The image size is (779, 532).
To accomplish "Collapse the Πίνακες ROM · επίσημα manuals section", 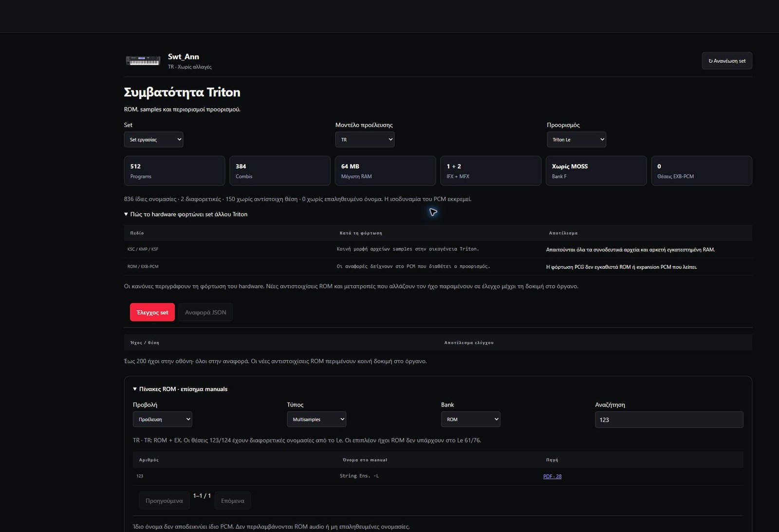I will pos(180,389).
